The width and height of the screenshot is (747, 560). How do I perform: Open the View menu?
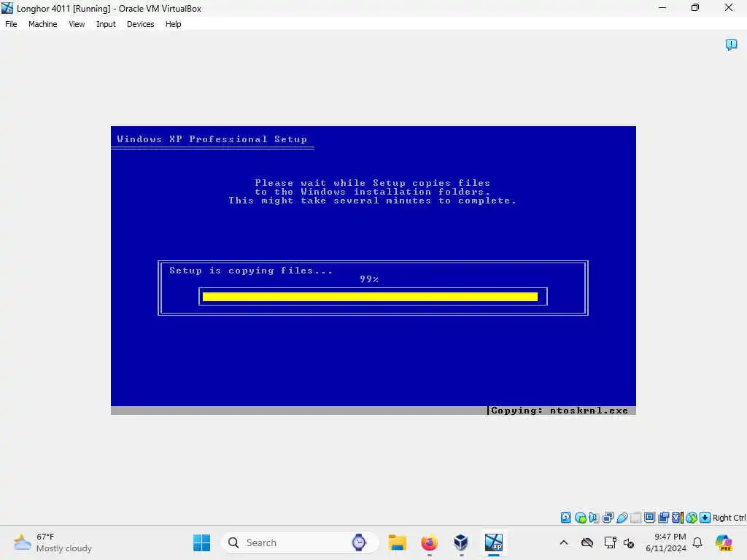click(x=77, y=24)
